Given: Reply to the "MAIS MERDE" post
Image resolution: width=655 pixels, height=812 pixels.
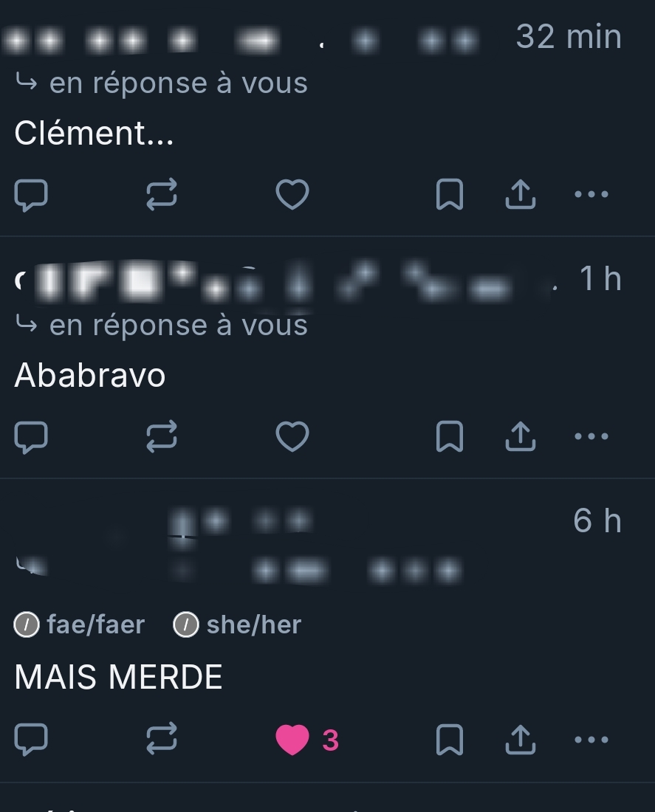Looking at the screenshot, I should (31, 740).
